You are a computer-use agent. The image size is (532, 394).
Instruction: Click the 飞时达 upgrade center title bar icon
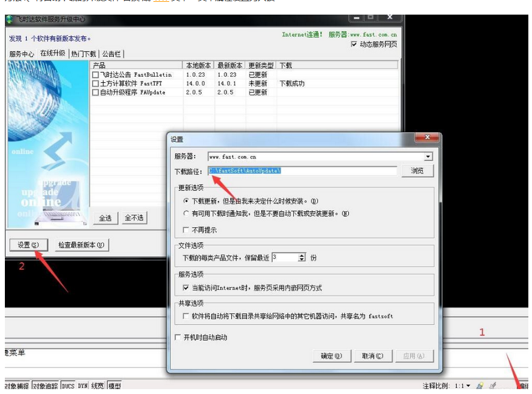click(x=10, y=19)
